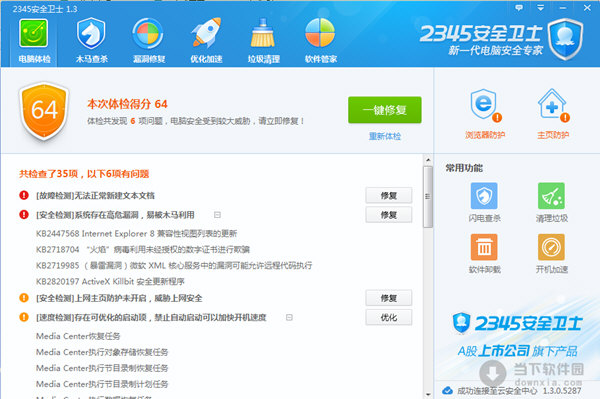600x399 pixels.
Task: Select Media Center执行节目录制恢复任务 entry
Action: click(x=102, y=368)
